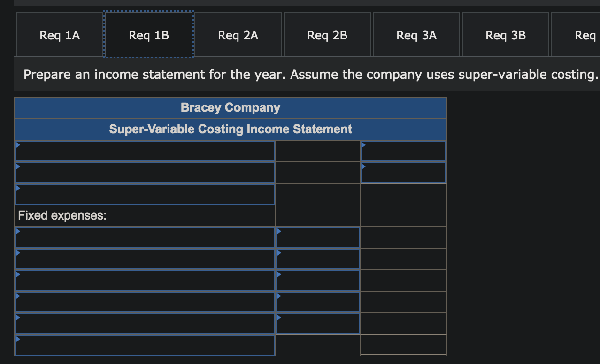Open the second fixed expense label selector
Screen dimensions: 600x364
(x=146, y=259)
